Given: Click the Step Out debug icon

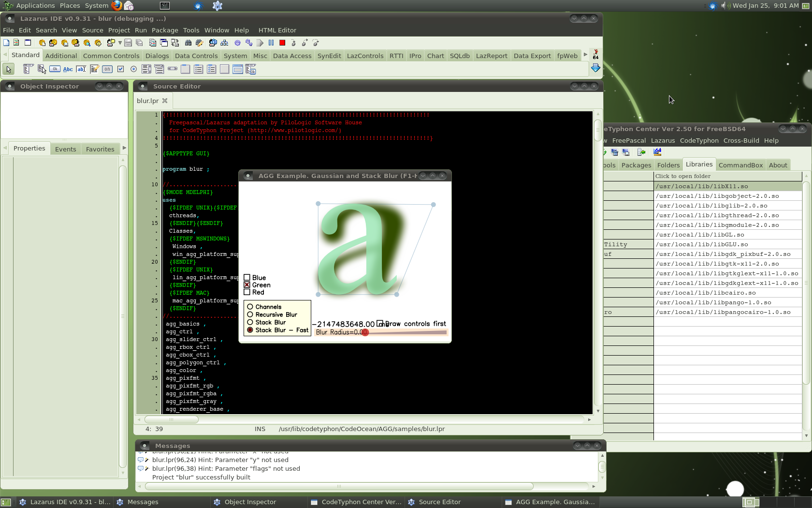Looking at the screenshot, I should (316, 43).
